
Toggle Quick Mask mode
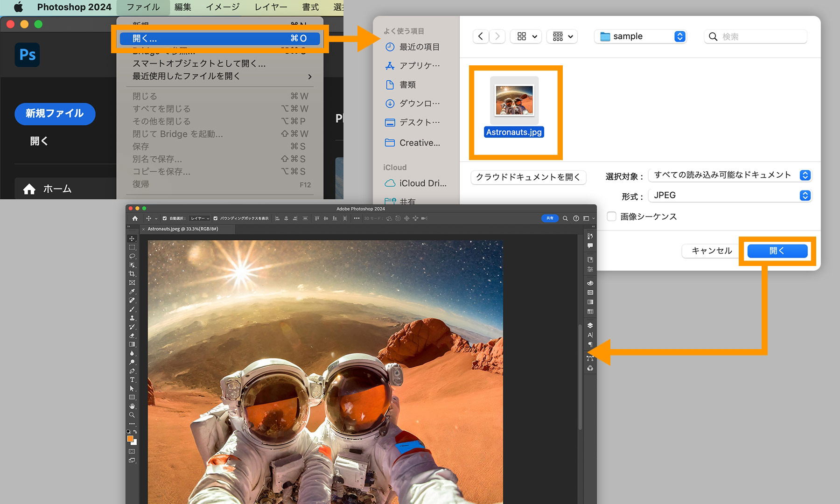(x=132, y=451)
